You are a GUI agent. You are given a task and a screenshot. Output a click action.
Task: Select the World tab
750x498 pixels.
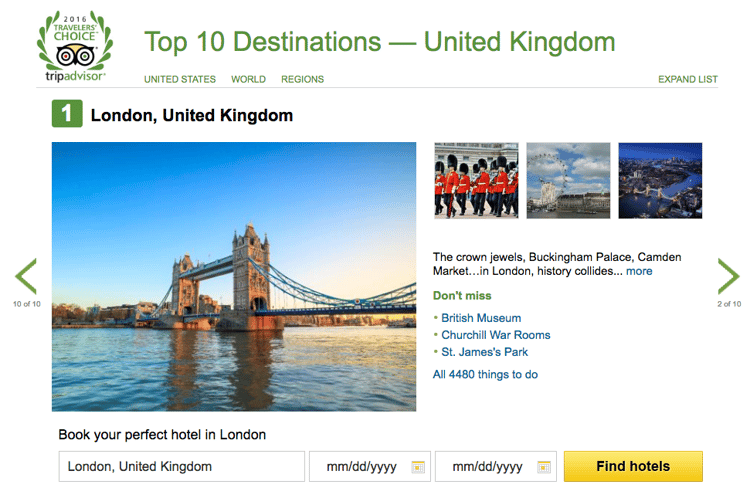click(x=248, y=79)
